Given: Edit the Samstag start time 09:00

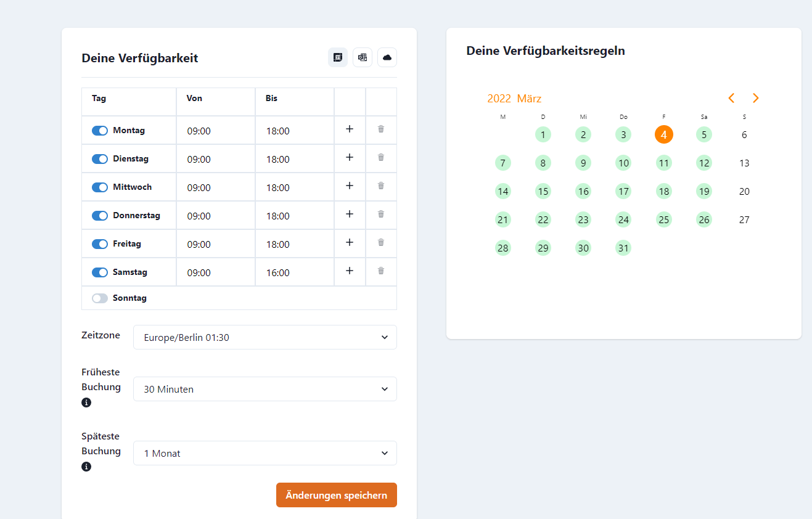Looking at the screenshot, I should click(x=216, y=272).
